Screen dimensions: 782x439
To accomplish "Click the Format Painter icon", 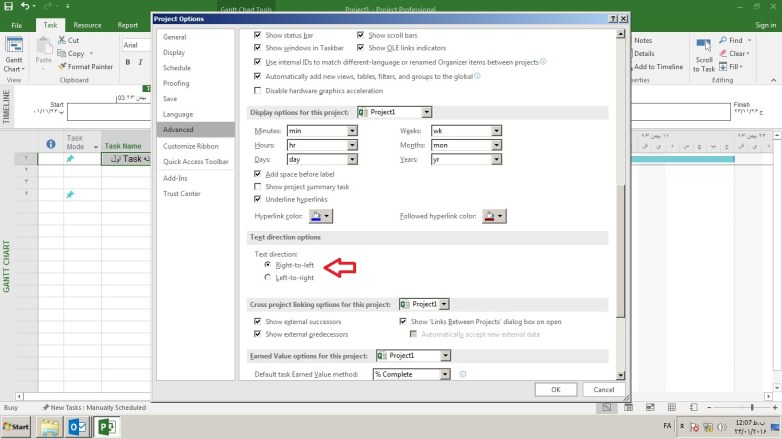I will (x=61, y=67).
